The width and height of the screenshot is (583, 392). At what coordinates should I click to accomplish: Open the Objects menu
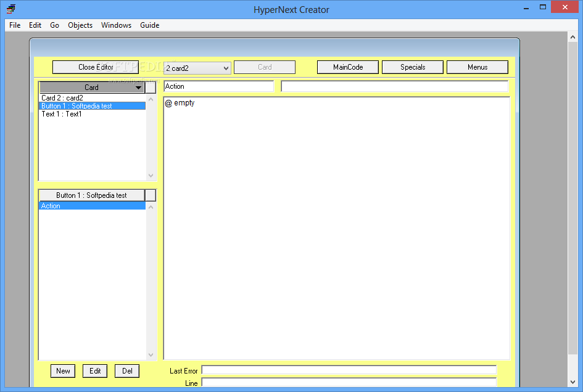[80, 25]
